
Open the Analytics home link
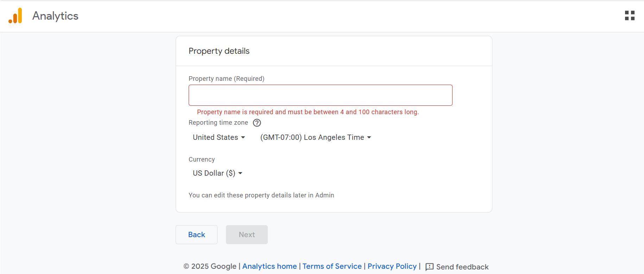269,266
